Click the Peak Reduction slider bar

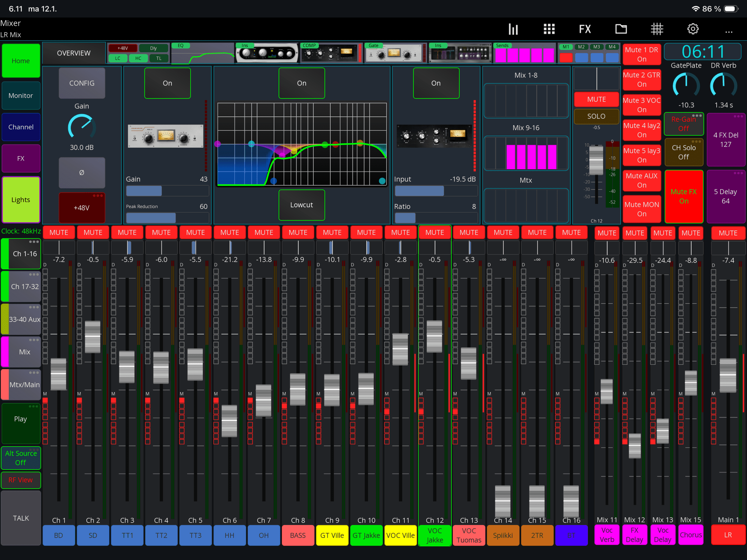(167, 218)
